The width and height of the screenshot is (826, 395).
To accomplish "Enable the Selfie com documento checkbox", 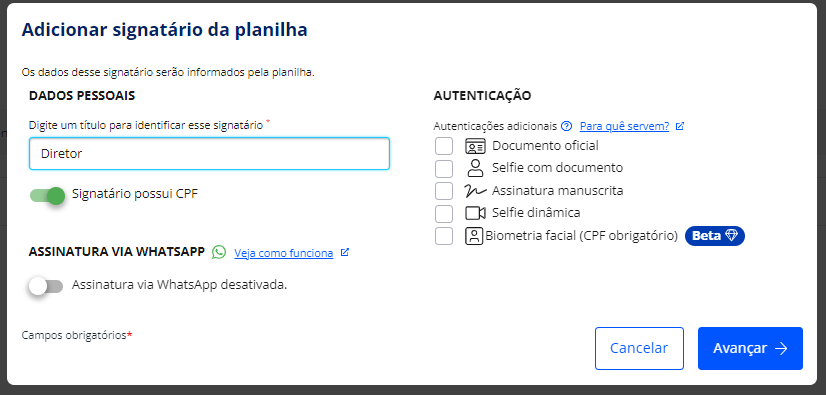I will pyautogui.click(x=444, y=169).
